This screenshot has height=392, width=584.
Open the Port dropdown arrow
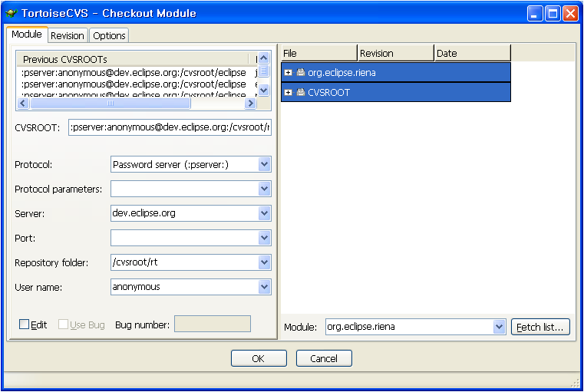point(265,238)
